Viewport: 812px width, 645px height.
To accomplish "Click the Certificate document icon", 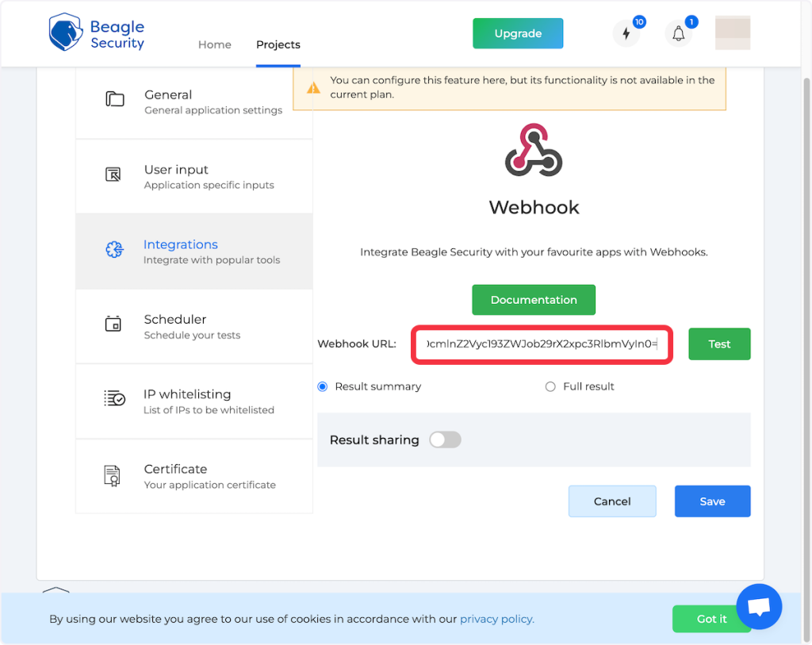I will [x=113, y=475].
